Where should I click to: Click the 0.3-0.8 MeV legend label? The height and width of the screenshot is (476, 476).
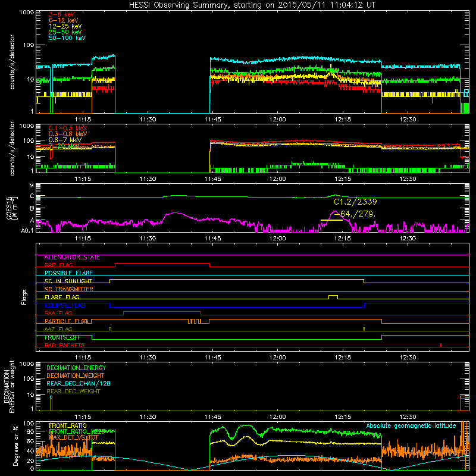coord(68,134)
